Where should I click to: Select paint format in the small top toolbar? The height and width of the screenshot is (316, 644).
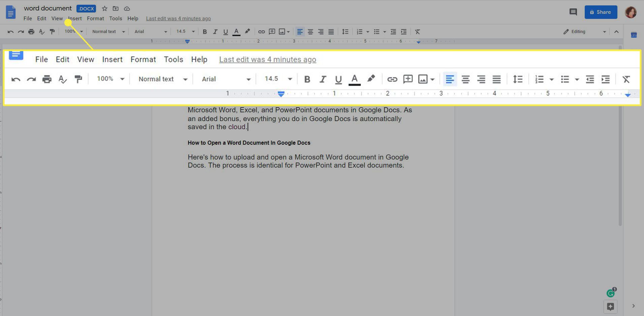click(x=52, y=32)
